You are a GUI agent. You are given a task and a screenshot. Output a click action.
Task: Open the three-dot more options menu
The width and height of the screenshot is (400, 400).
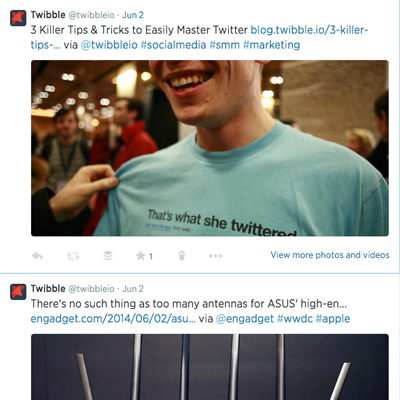click(215, 256)
